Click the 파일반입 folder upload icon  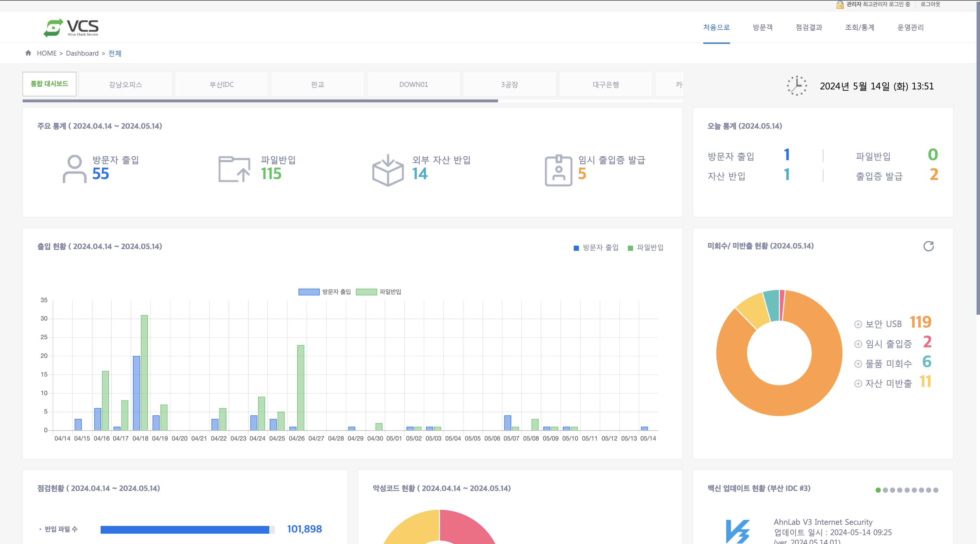point(234,169)
